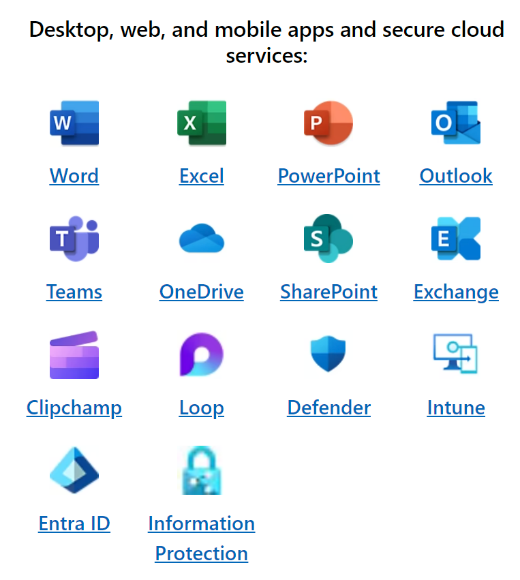The image size is (520, 580).
Task: Click the purple Teams icon
Action: click(74, 239)
